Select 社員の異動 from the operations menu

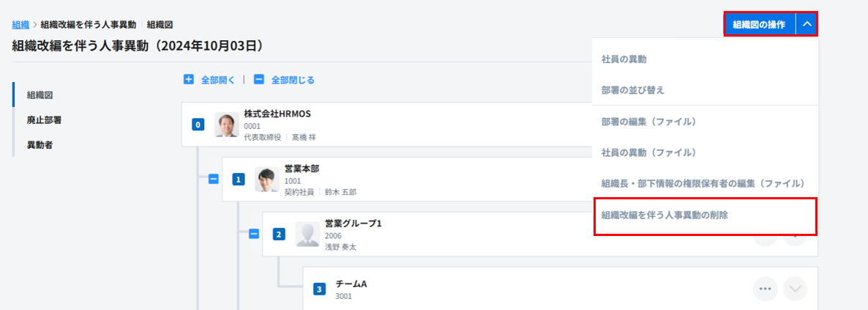coord(624,59)
